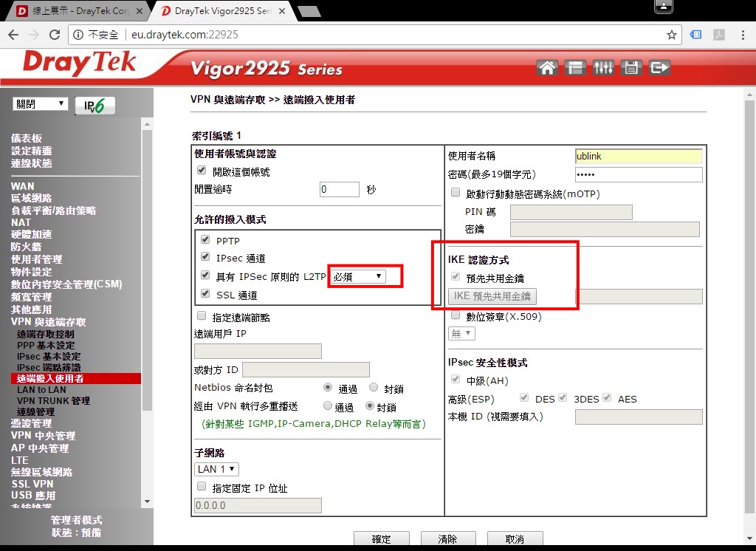Click the logout arrow icon in header

[659, 67]
